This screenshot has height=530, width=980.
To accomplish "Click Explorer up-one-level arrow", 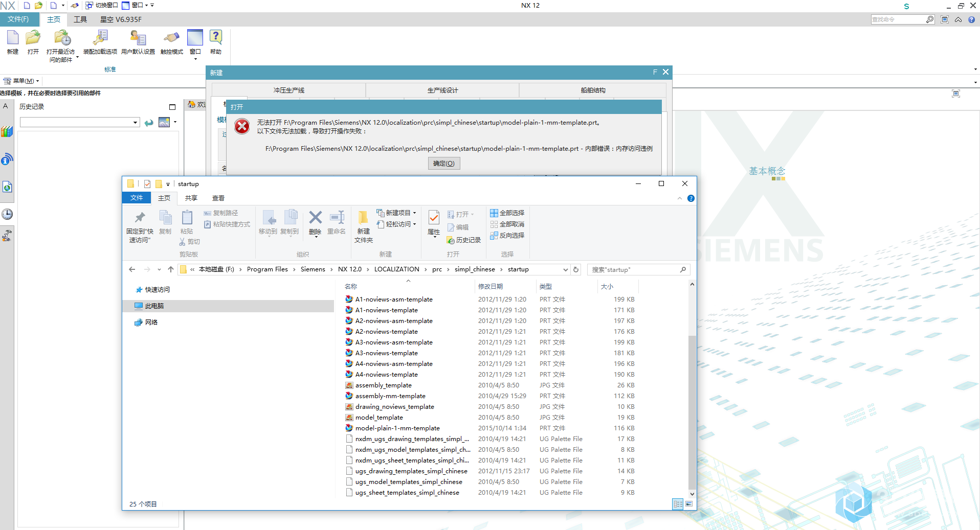I will click(171, 269).
